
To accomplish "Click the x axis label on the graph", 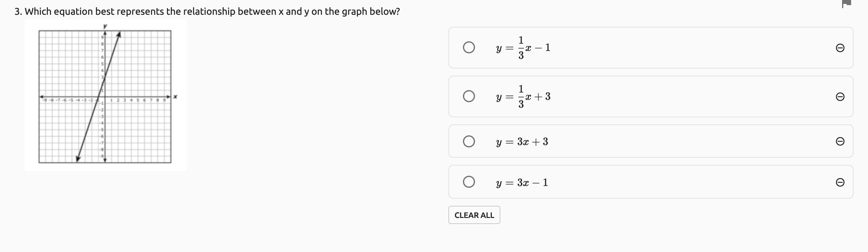I will point(175,97).
